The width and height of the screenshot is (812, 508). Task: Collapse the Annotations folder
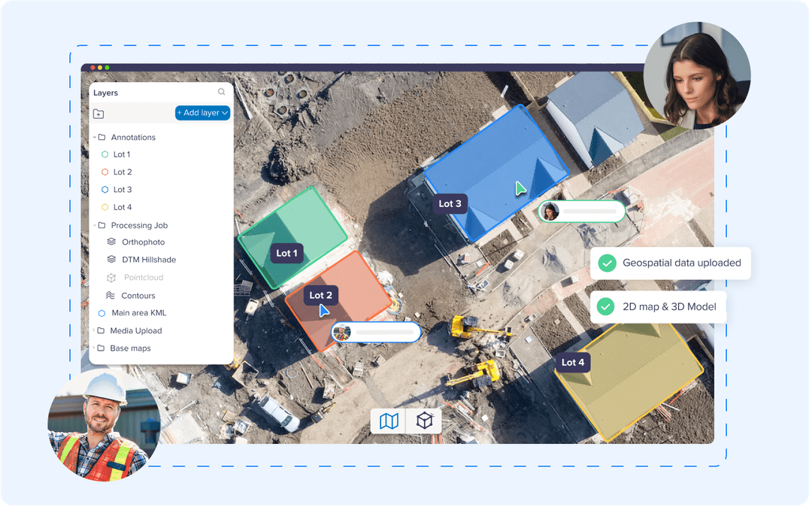(95, 138)
